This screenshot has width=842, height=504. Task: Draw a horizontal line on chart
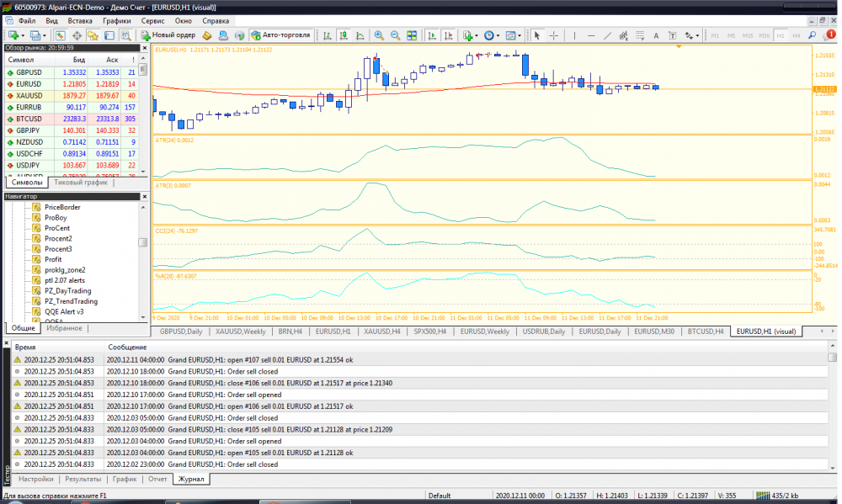pyautogui.click(x=590, y=35)
